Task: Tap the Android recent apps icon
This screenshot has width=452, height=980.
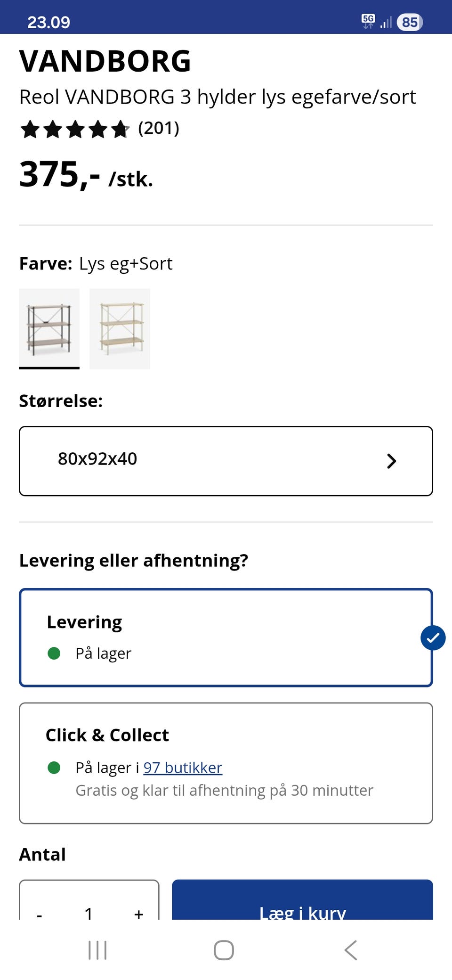Action: (97, 950)
